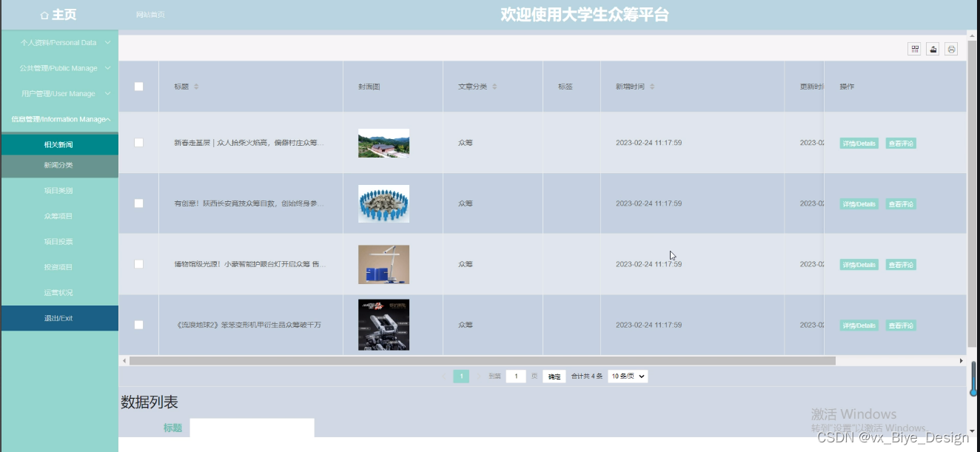
Task: Open 新闻分类 in the sidebar
Action: (59, 165)
